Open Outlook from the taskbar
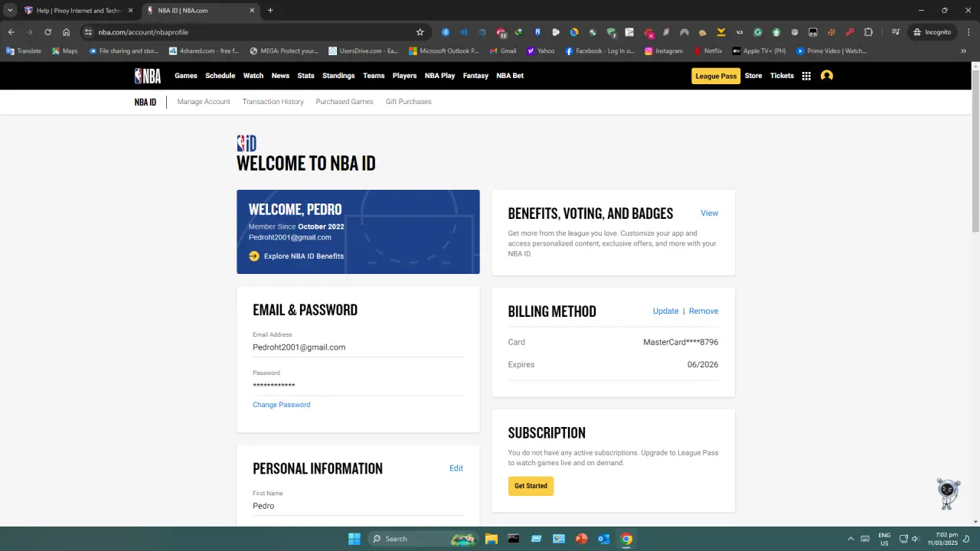The width and height of the screenshot is (980, 551). tap(604, 539)
